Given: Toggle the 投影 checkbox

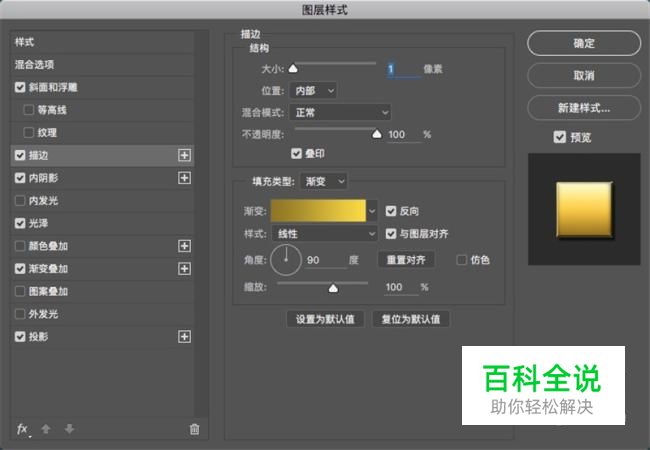Looking at the screenshot, I should pyautogui.click(x=20, y=337).
